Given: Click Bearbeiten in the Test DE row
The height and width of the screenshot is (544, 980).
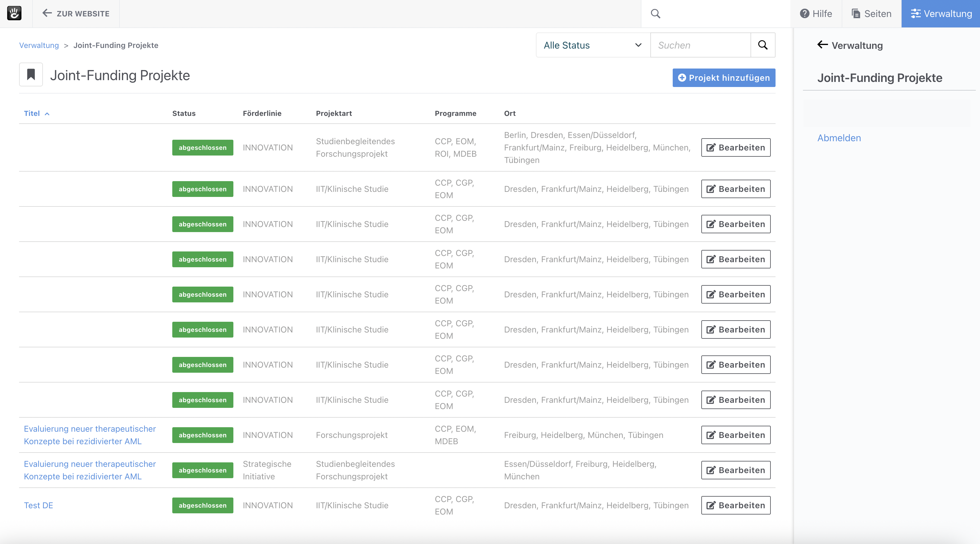Looking at the screenshot, I should click(x=736, y=505).
